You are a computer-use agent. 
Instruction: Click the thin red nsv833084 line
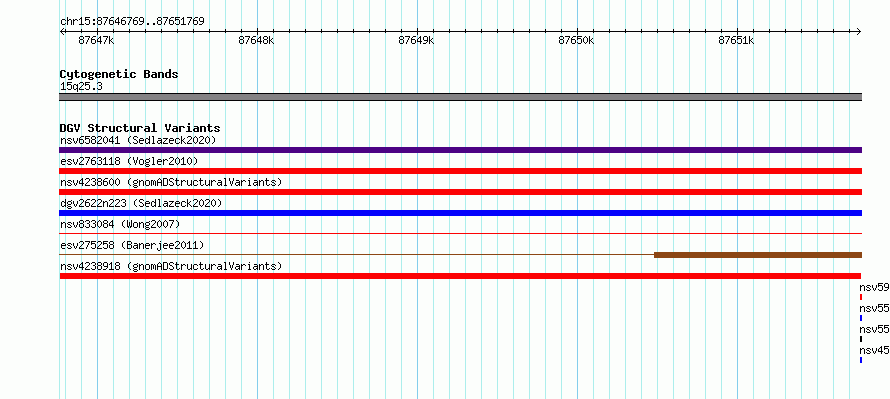(x=460, y=233)
